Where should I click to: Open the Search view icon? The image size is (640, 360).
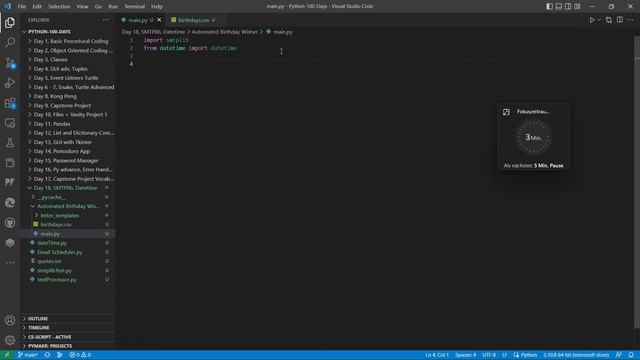10,42
